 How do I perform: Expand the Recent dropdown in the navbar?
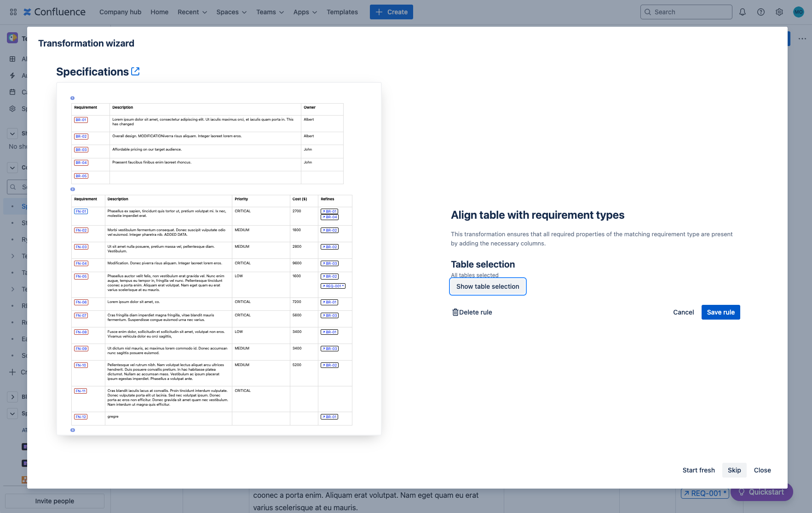pyautogui.click(x=192, y=12)
